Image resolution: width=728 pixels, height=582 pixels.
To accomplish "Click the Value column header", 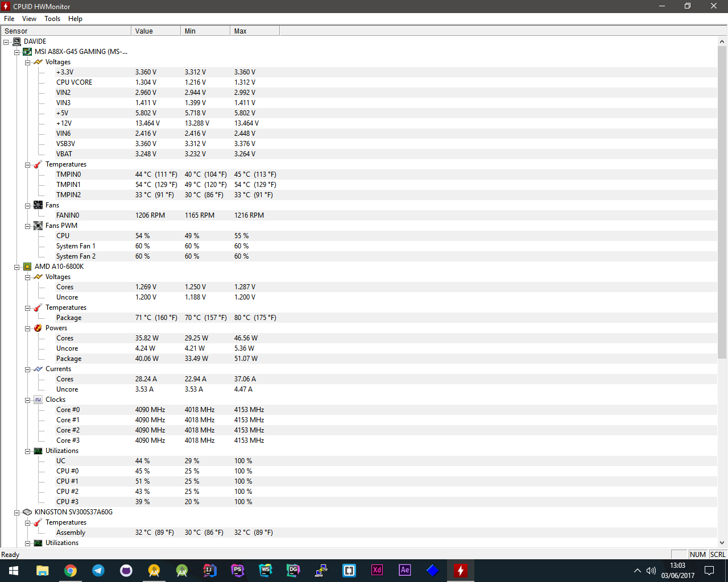I will pyautogui.click(x=155, y=31).
